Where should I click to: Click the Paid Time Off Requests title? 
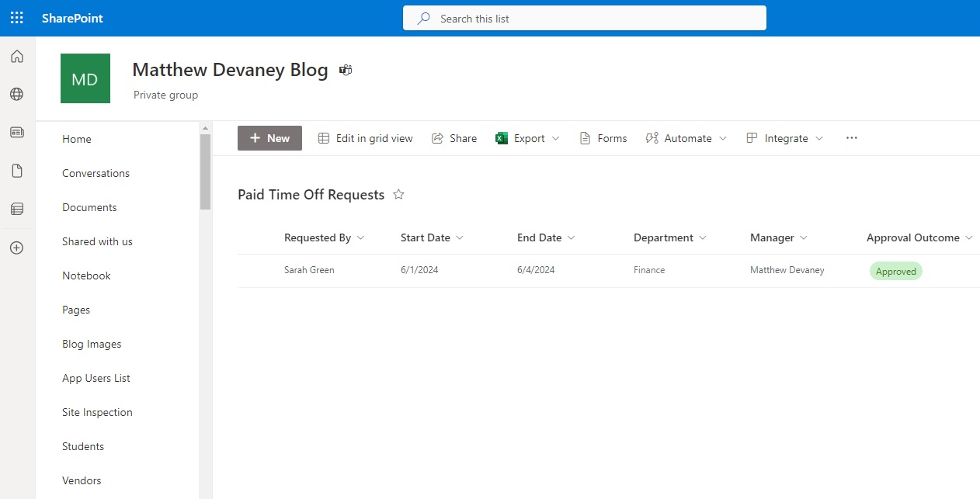click(x=311, y=195)
